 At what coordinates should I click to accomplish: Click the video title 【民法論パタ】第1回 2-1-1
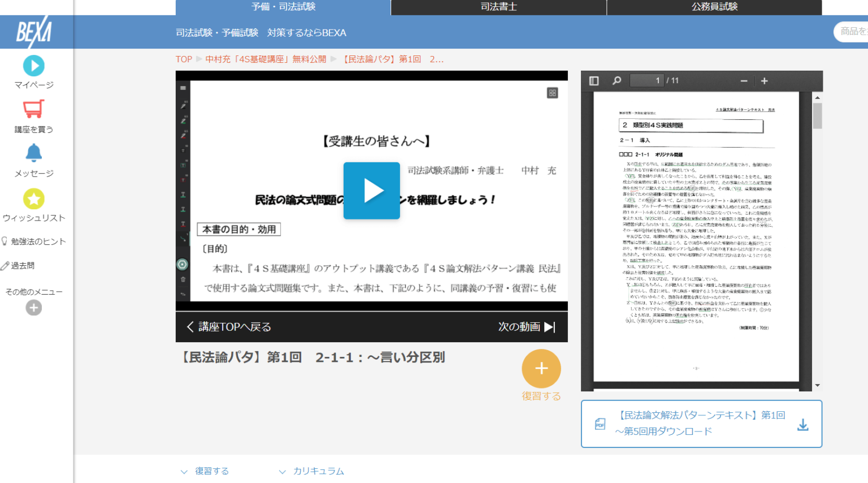(312, 357)
